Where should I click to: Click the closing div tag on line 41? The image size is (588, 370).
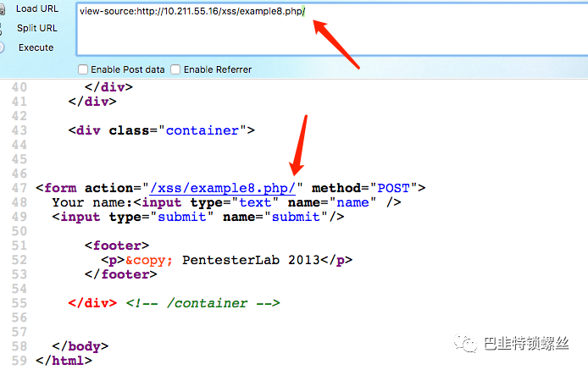pyautogui.click(x=92, y=102)
